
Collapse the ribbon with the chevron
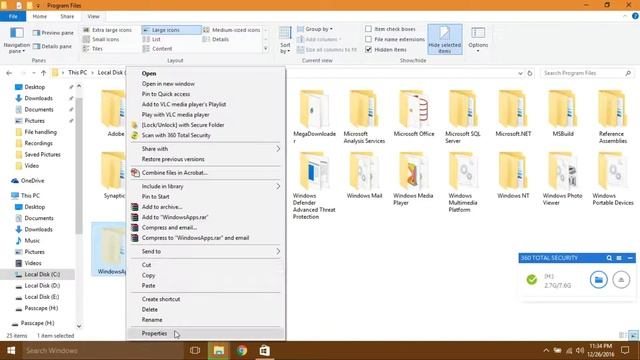click(624, 16)
